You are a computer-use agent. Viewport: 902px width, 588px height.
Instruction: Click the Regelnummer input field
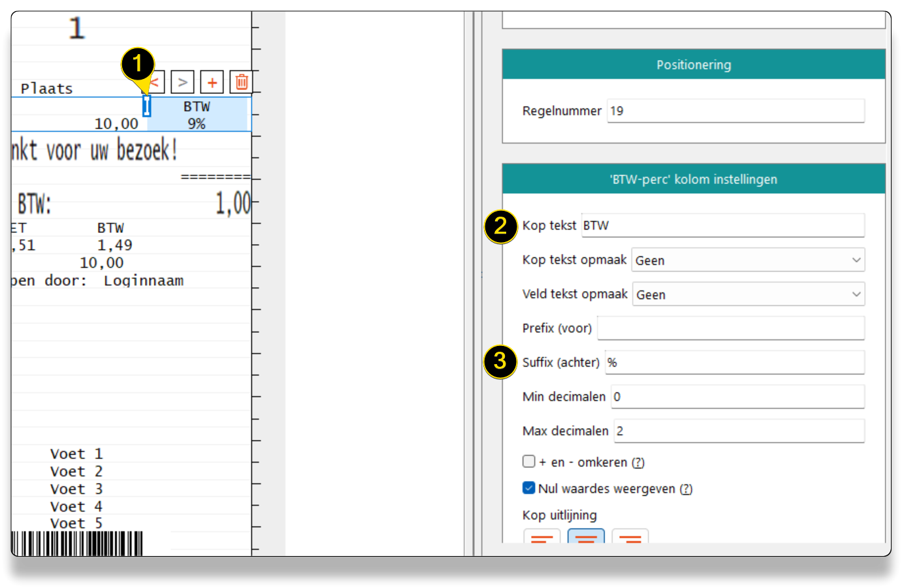coord(735,111)
